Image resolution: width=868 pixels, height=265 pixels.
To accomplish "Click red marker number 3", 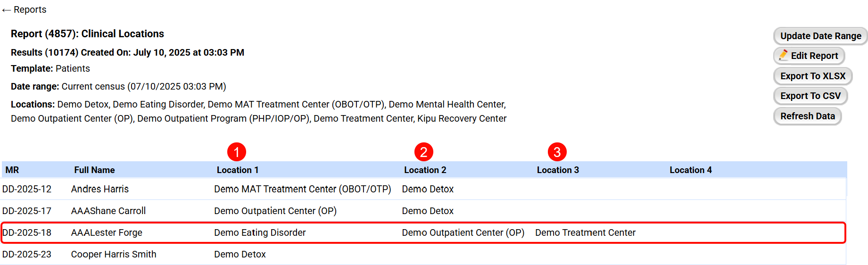I will point(557,152).
